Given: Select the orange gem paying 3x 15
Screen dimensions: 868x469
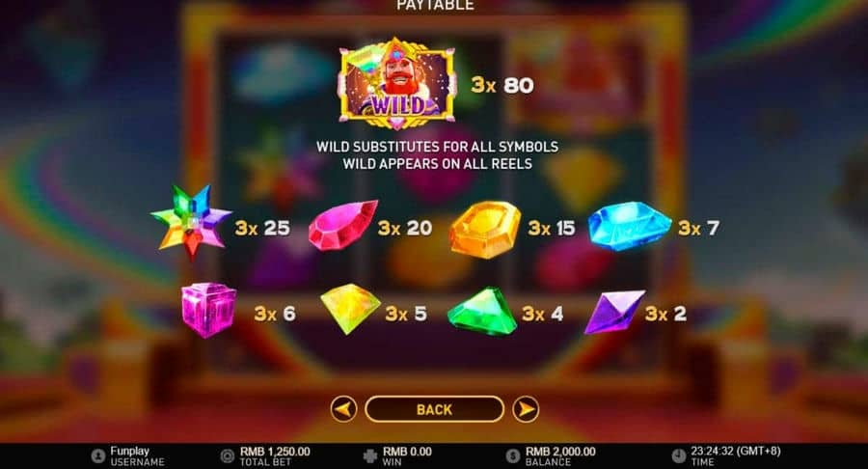Looking at the screenshot, I should pyautogui.click(x=485, y=230).
